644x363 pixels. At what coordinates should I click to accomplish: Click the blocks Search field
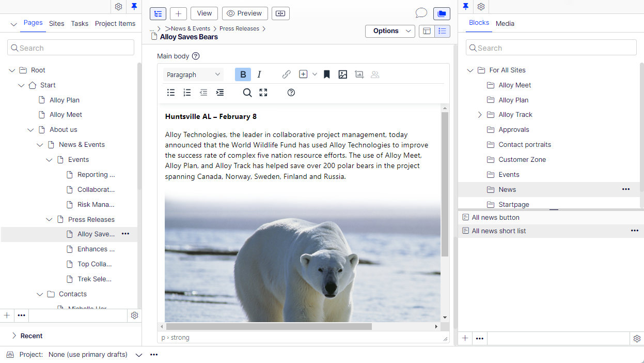point(551,48)
